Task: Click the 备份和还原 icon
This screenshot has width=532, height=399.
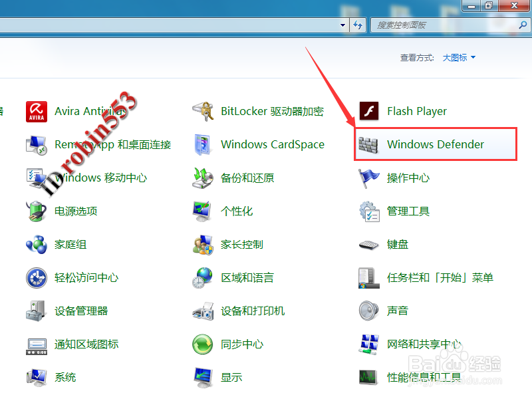Action: [x=203, y=178]
